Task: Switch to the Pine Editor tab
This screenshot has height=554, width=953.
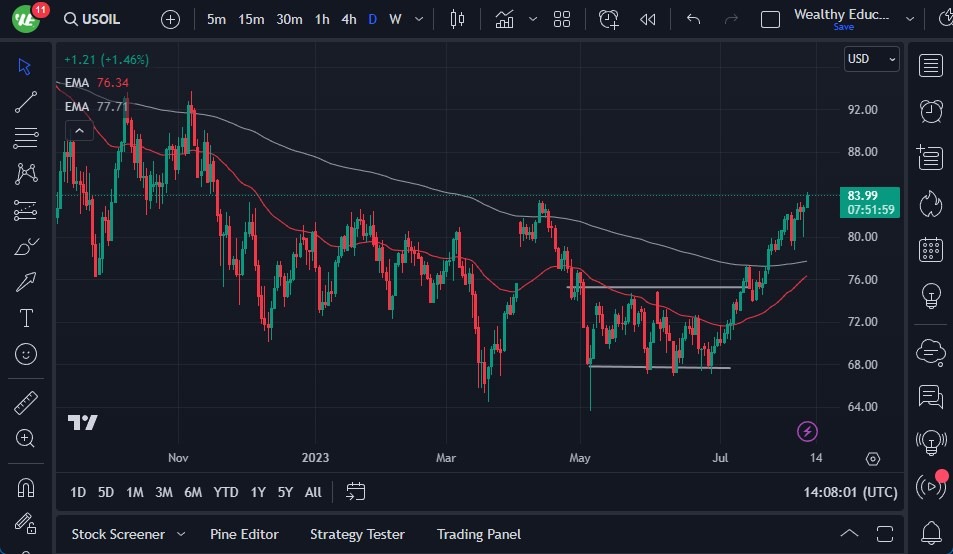Action: coord(244,534)
